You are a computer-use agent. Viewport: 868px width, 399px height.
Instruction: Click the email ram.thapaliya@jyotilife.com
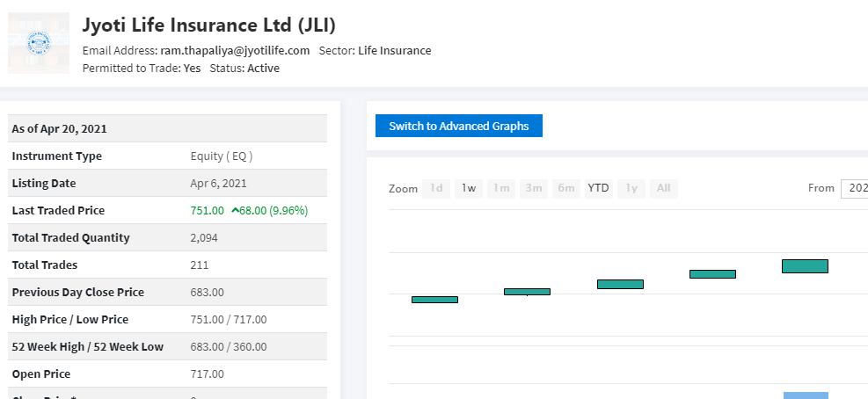[x=236, y=50]
